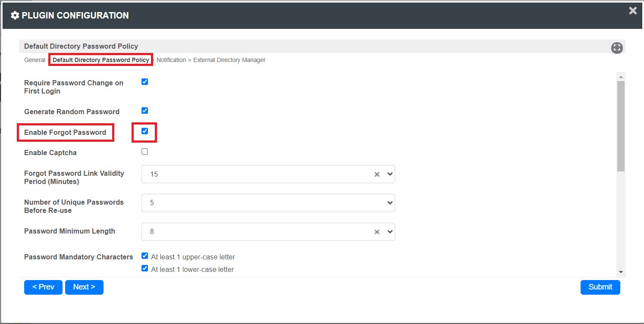Close the Plugin Configuration dialog
Image resolution: width=644 pixels, height=324 pixels.
pos(633,11)
